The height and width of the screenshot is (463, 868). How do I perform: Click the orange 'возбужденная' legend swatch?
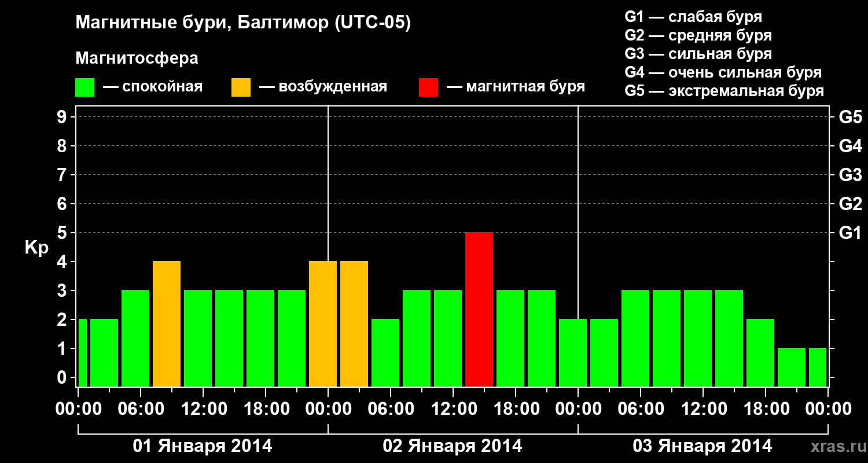coord(241,87)
